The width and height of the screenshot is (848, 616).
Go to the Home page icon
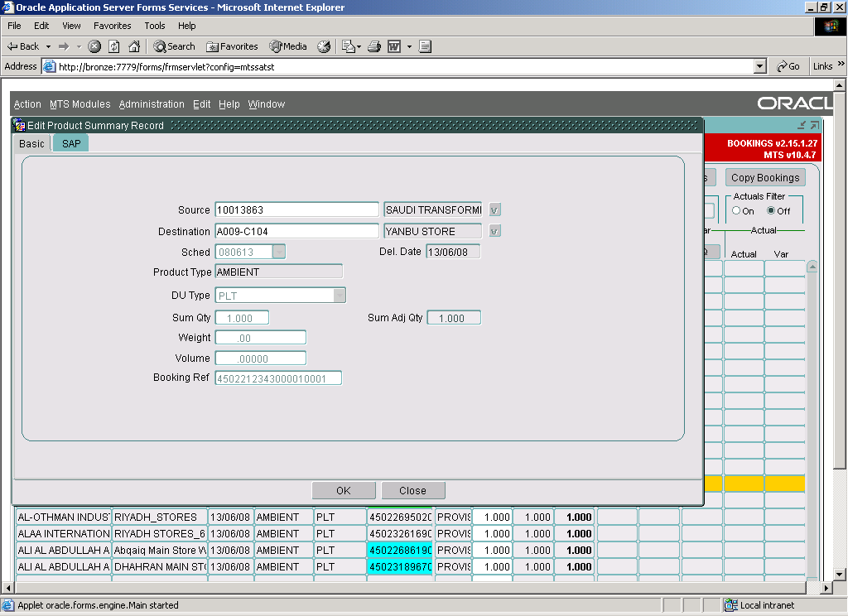click(x=134, y=46)
